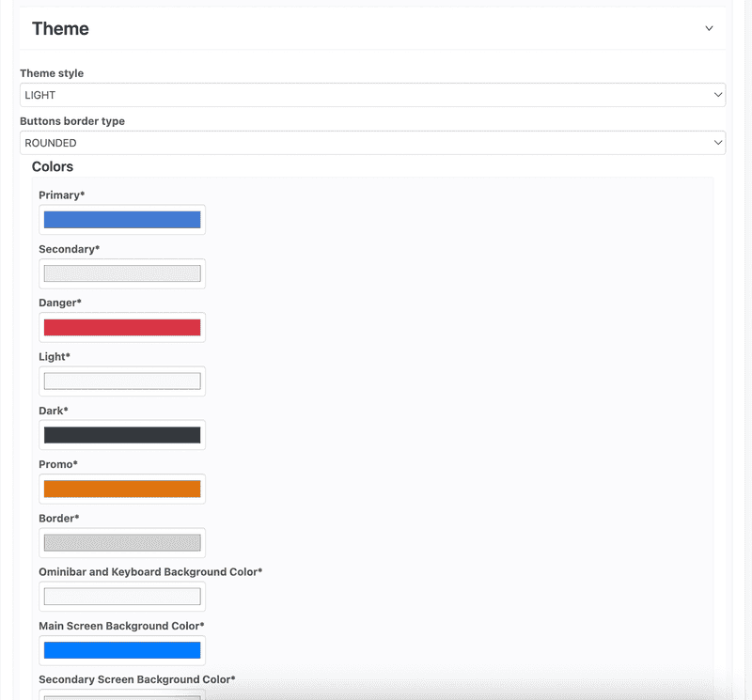Open the Main Screen Background Color picker

pos(122,649)
